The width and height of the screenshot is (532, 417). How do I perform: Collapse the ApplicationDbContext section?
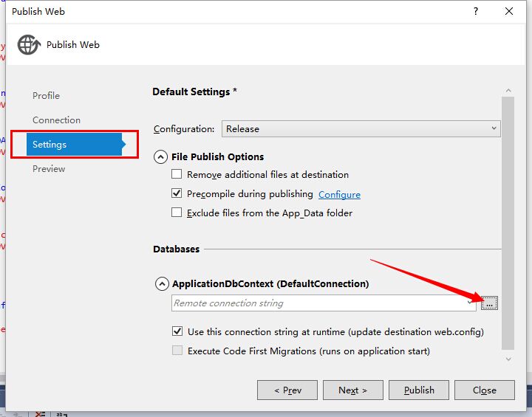161,283
